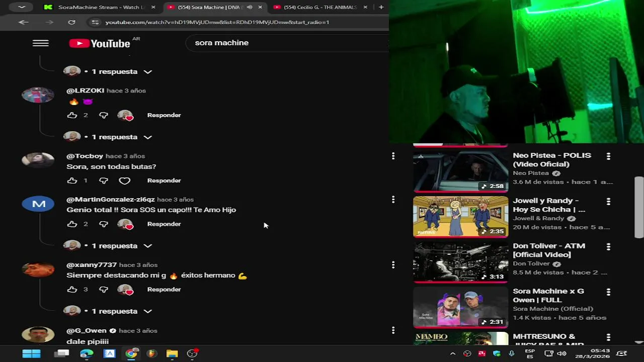Open @Tocboy channel link
The height and width of the screenshot is (362, 644).
click(x=85, y=156)
